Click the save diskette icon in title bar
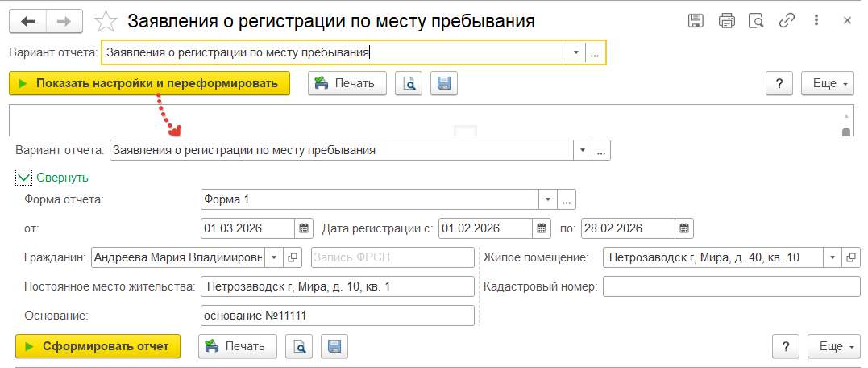This screenshot has width=868, height=368. 696,20
